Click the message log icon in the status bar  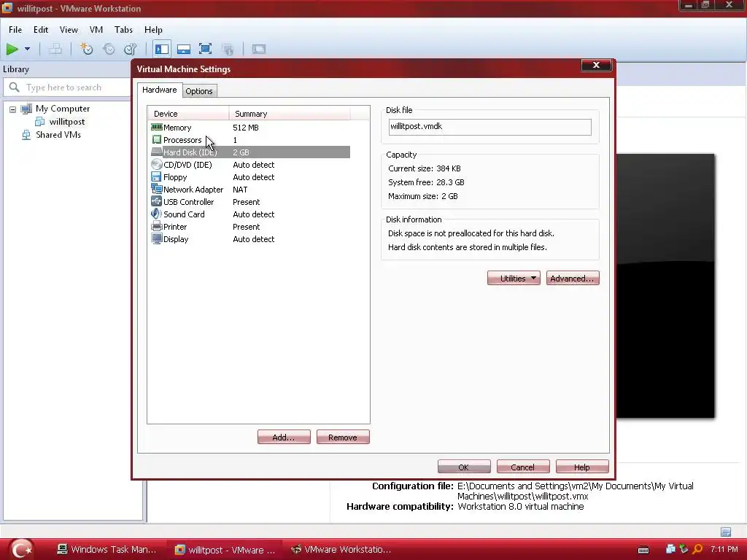tap(726, 532)
